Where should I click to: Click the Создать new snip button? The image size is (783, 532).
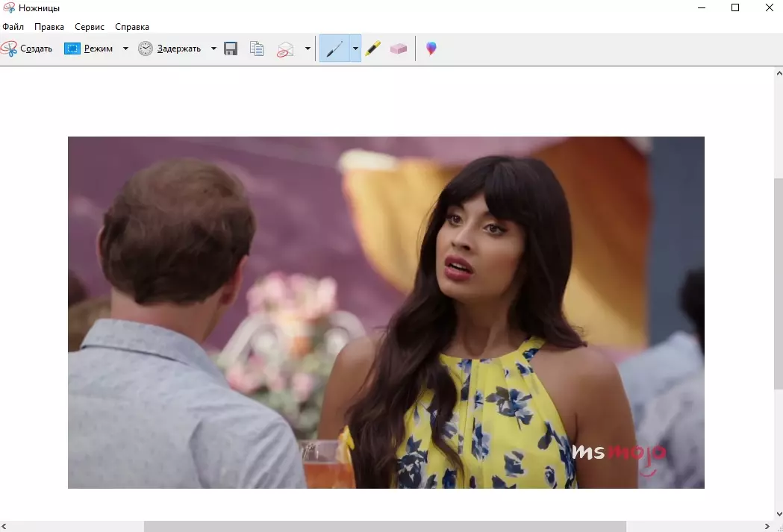pyautogui.click(x=27, y=48)
